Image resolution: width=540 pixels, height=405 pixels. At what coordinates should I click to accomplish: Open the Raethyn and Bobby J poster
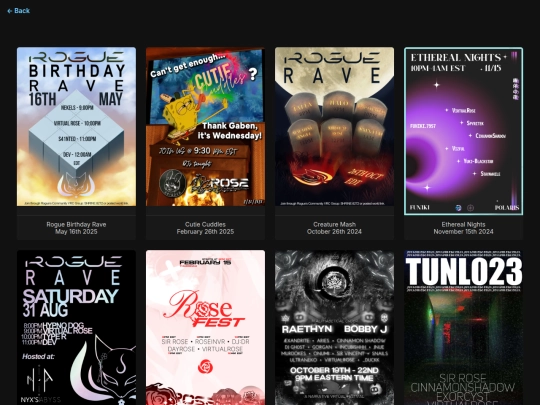coord(334,328)
